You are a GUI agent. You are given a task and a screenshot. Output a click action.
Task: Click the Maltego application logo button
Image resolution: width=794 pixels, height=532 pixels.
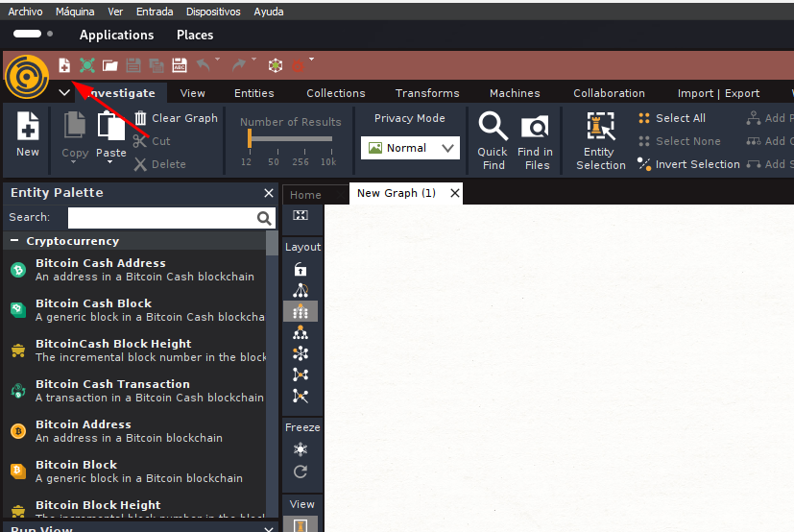[27, 77]
